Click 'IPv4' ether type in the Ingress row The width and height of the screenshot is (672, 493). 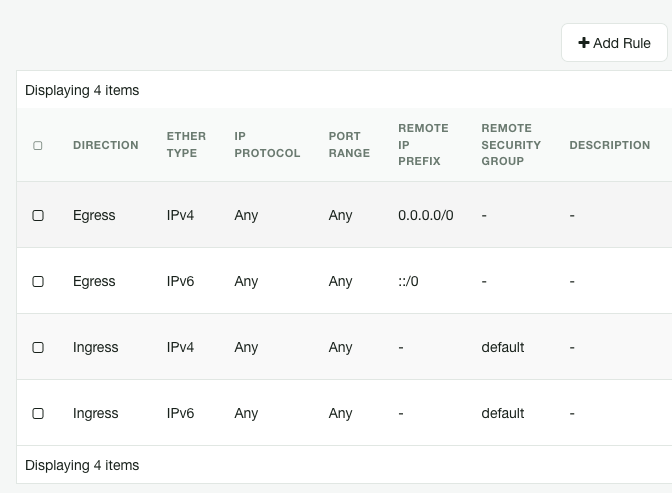(180, 347)
